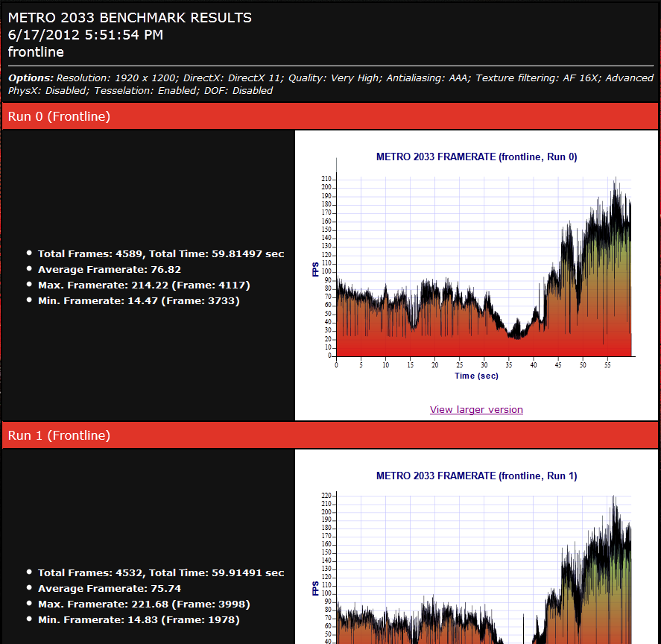
Task: Select the "METRO 2033 BENCHMARK RESULTS" heading
Action: [x=130, y=18]
